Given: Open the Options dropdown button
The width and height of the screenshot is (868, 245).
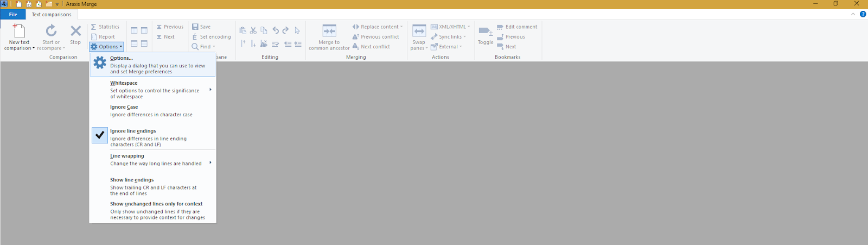Looking at the screenshot, I should [x=106, y=47].
